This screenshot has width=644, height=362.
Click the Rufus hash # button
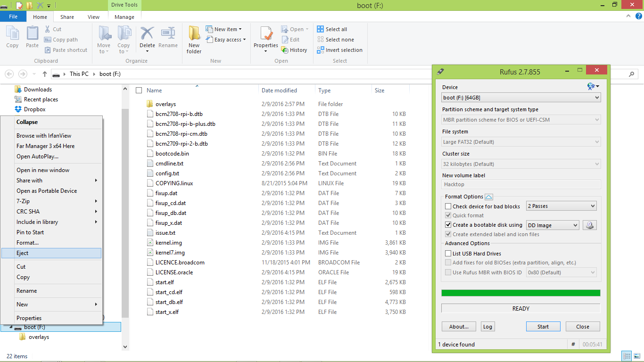pyautogui.click(x=573, y=345)
